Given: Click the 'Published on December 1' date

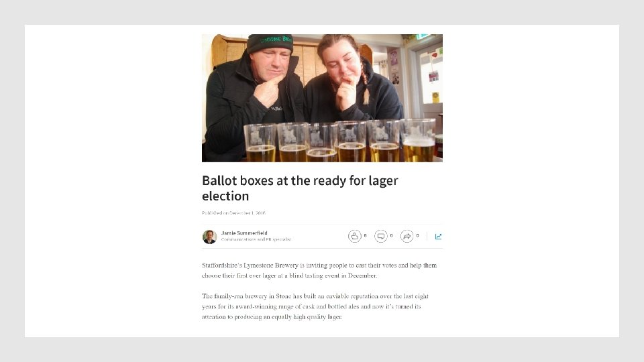Looking at the screenshot, I should [x=233, y=213].
